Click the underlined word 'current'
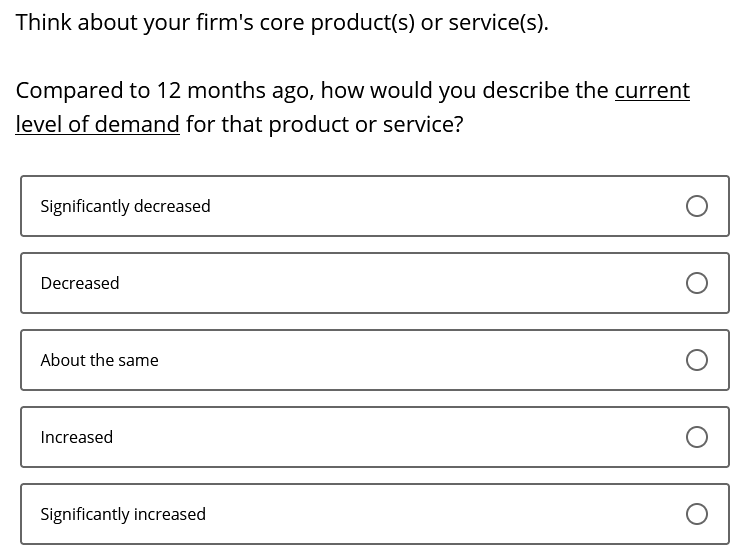 click(652, 90)
